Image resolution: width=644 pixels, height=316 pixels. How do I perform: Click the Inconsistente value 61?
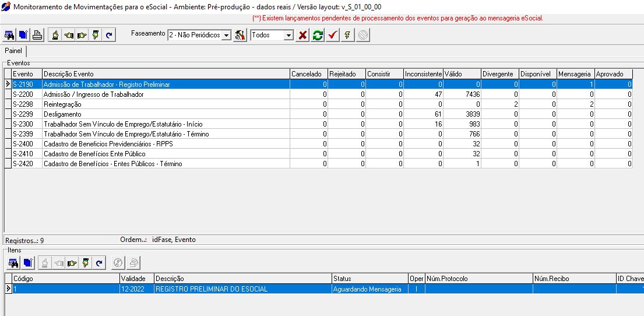coord(424,114)
